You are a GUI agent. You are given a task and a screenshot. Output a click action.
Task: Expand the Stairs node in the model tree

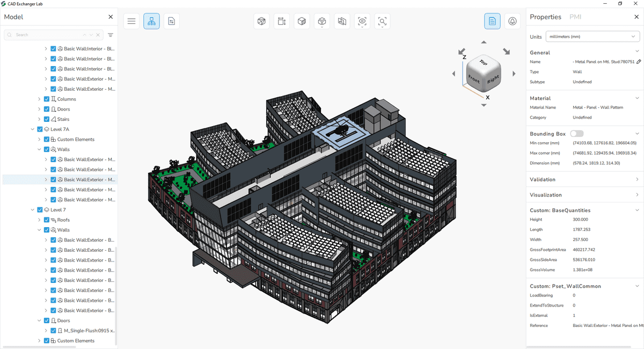tap(38, 119)
